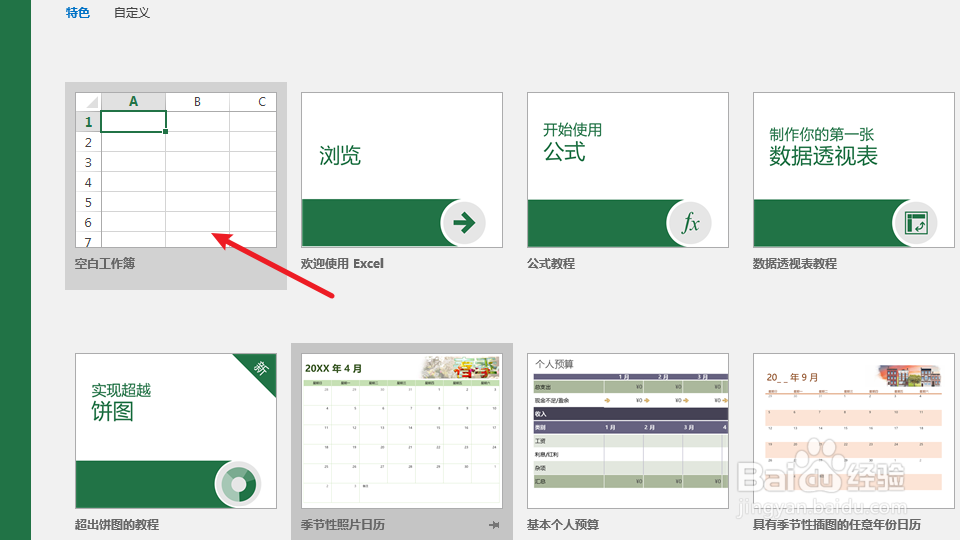
Task: Open the 空白工作簿 blank workbook thumbnail
Action: pyautogui.click(x=176, y=170)
